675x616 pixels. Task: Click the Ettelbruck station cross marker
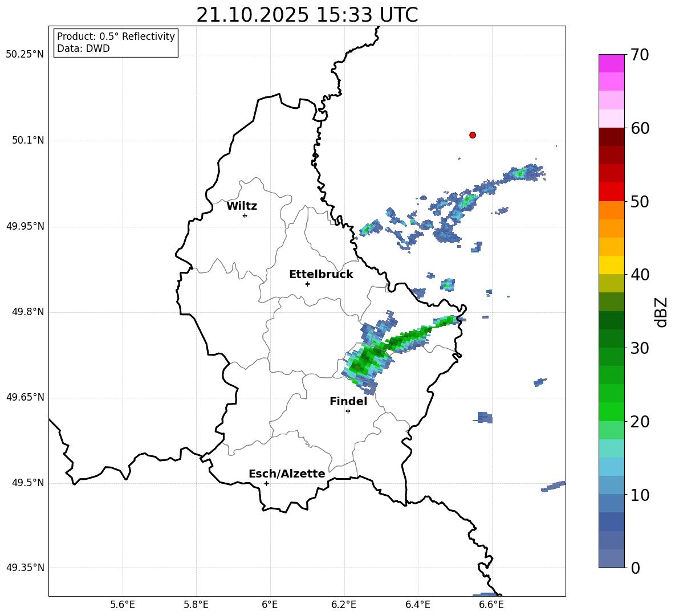307,284
